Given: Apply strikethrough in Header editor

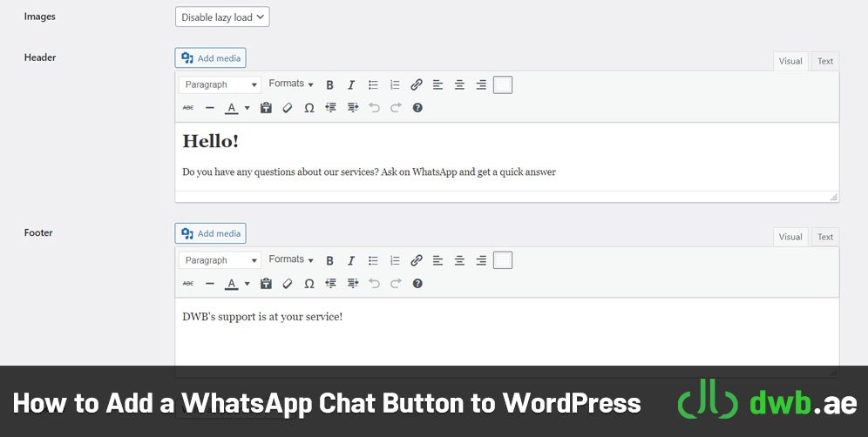Looking at the screenshot, I should 188,108.
